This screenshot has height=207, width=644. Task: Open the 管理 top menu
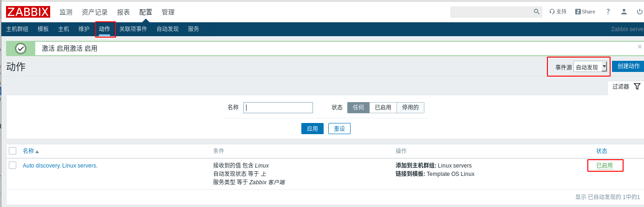pyautogui.click(x=168, y=12)
